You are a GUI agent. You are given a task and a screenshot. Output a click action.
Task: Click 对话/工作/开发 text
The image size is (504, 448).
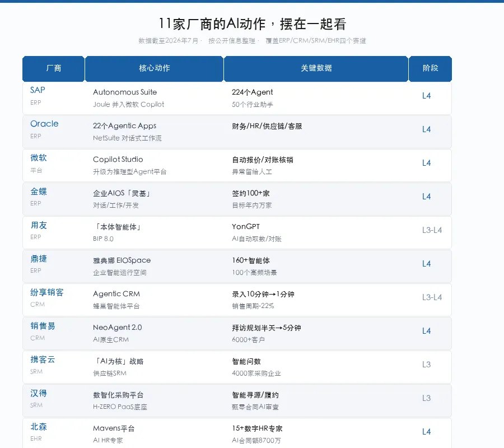pos(116,206)
